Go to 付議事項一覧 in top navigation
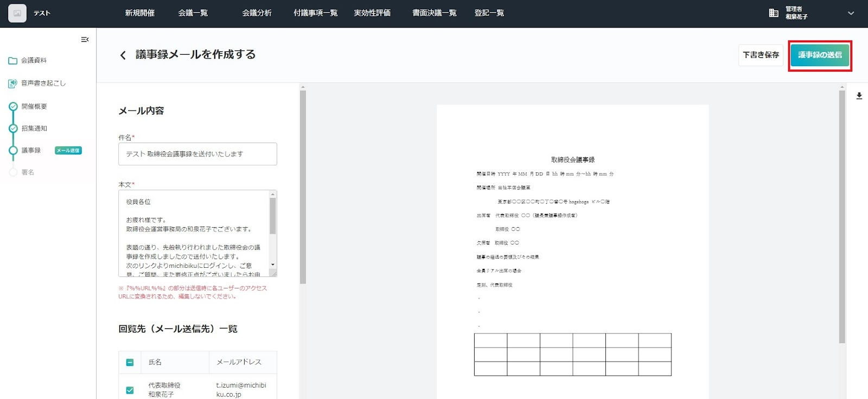Image resolution: width=868 pixels, height=399 pixels. [315, 13]
